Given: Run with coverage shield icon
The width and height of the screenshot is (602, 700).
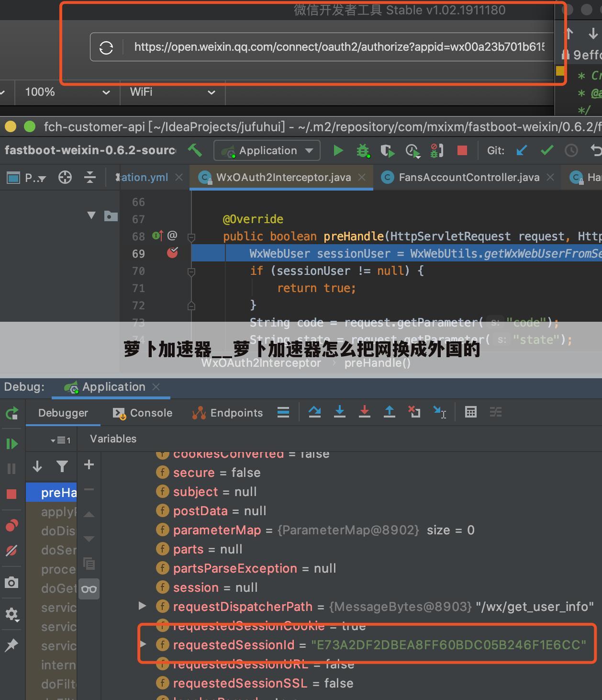Looking at the screenshot, I should [x=388, y=151].
